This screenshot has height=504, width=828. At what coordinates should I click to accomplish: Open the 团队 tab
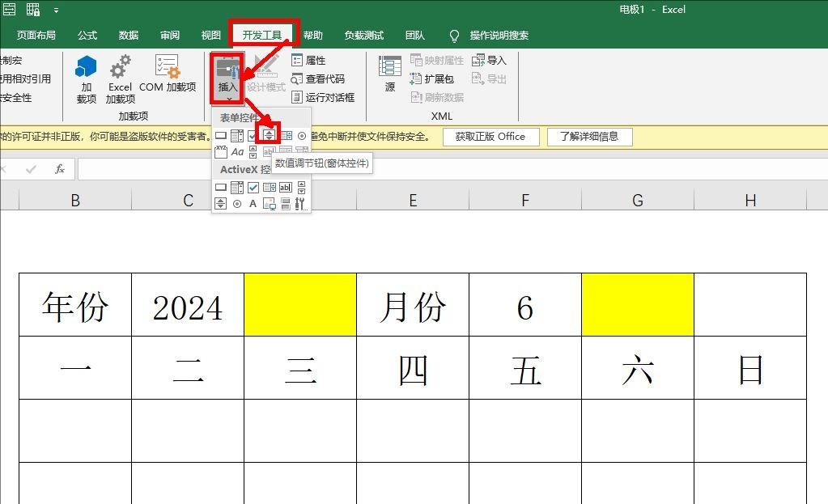click(x=415, y=36)
